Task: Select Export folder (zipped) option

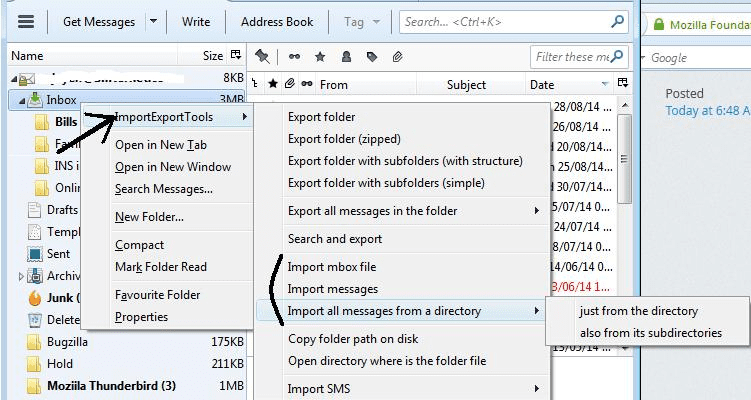Action: pos(343,139)
